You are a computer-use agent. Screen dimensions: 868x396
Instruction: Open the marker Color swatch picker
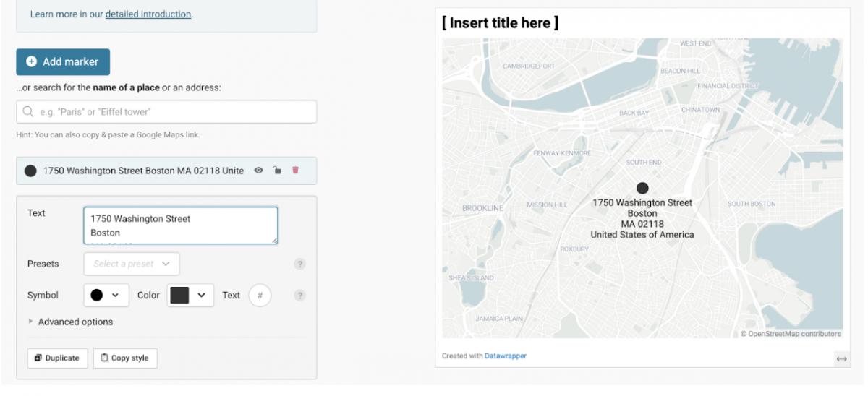pyautogui.click(x=190, y=296)
